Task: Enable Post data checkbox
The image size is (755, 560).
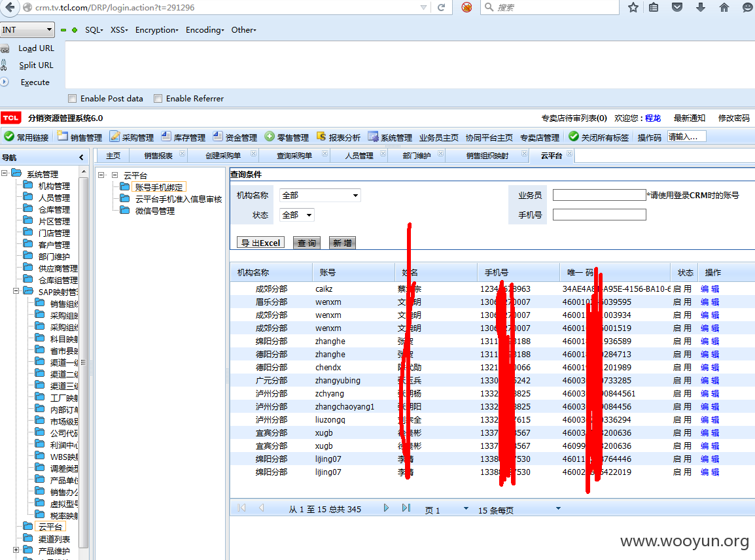Action: (72, 99)
